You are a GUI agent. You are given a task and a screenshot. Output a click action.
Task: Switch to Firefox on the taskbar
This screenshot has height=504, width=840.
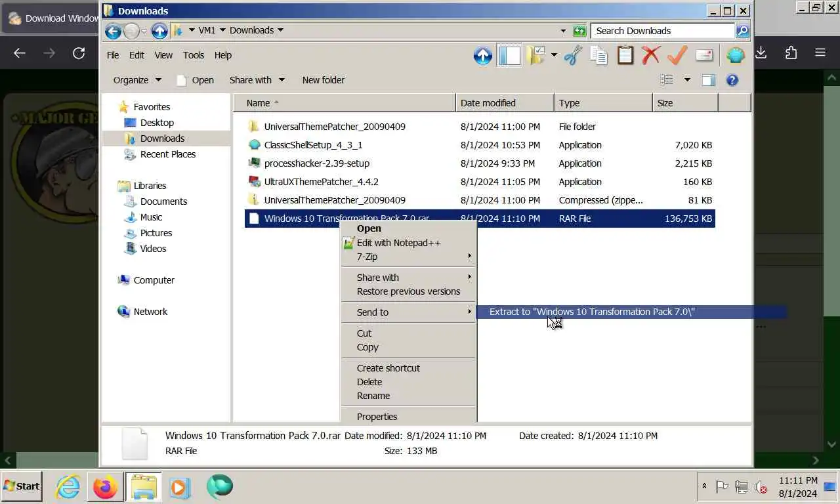105,487
